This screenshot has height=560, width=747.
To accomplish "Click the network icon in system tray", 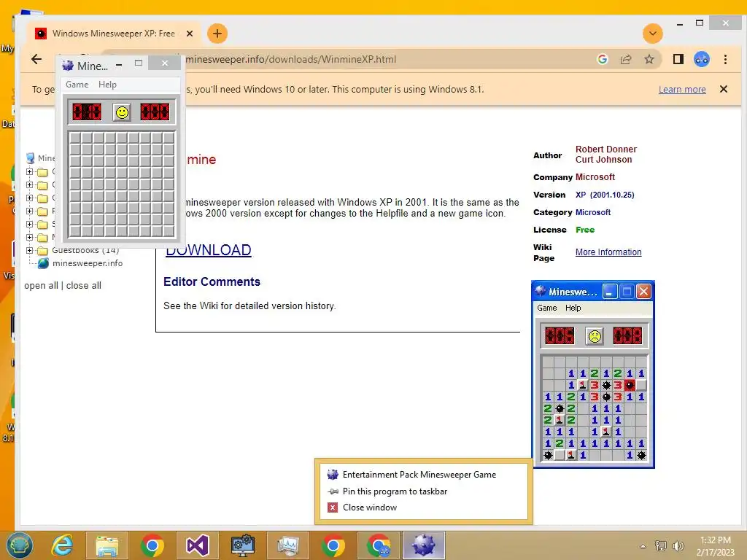I will click(661, 545).
